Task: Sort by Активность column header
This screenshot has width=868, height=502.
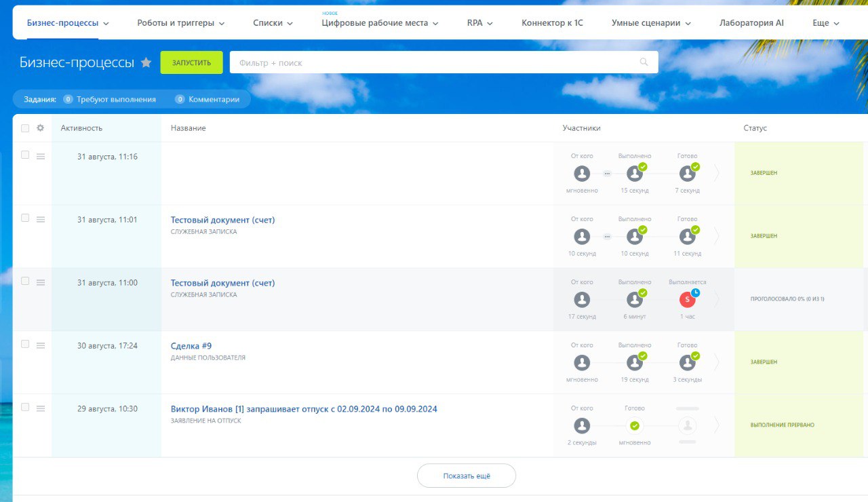Action: [x=81, y=128]
